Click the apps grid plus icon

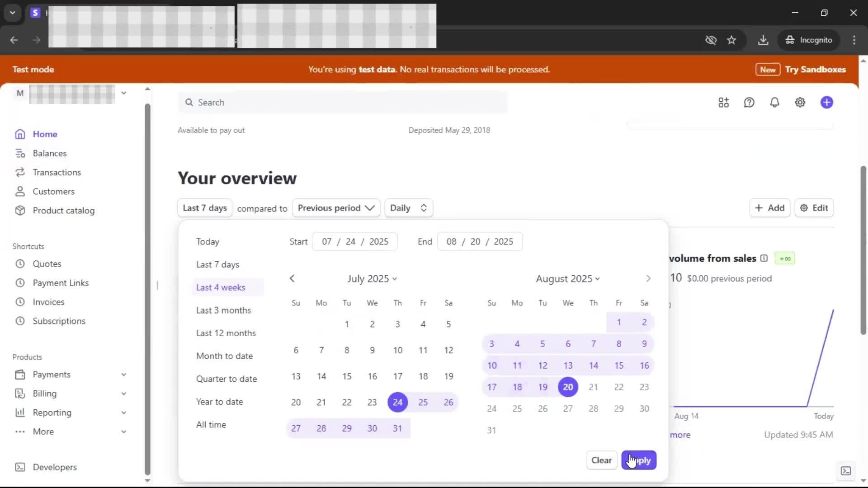(723, 103)
